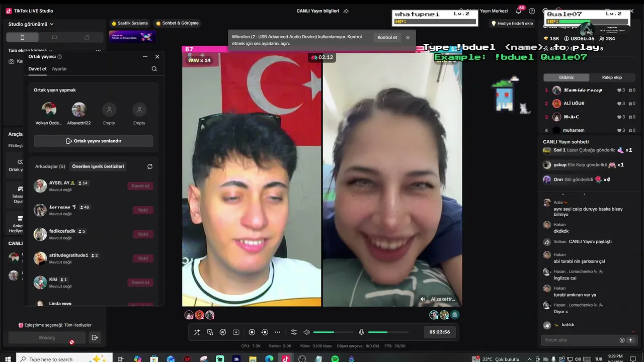Click the exit icon beside Rövanş
The width and height of the screenshot is (644, 362).
tap(95, 338)
